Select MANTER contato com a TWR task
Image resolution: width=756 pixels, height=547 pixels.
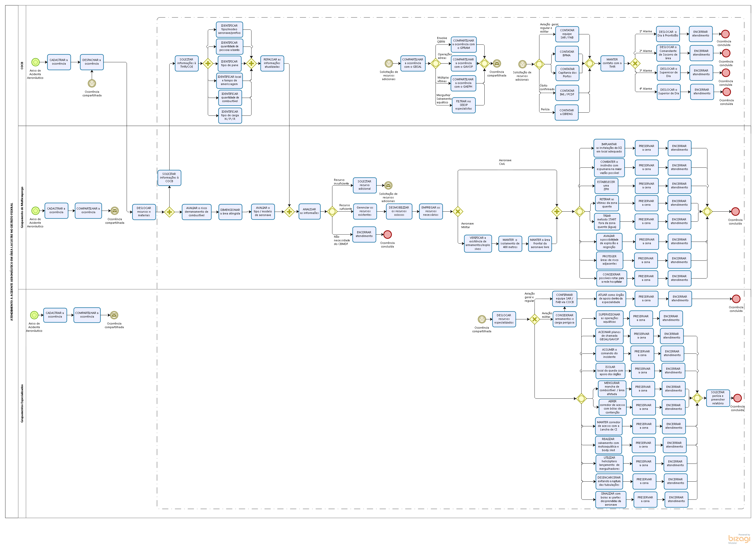coord(612,63)
